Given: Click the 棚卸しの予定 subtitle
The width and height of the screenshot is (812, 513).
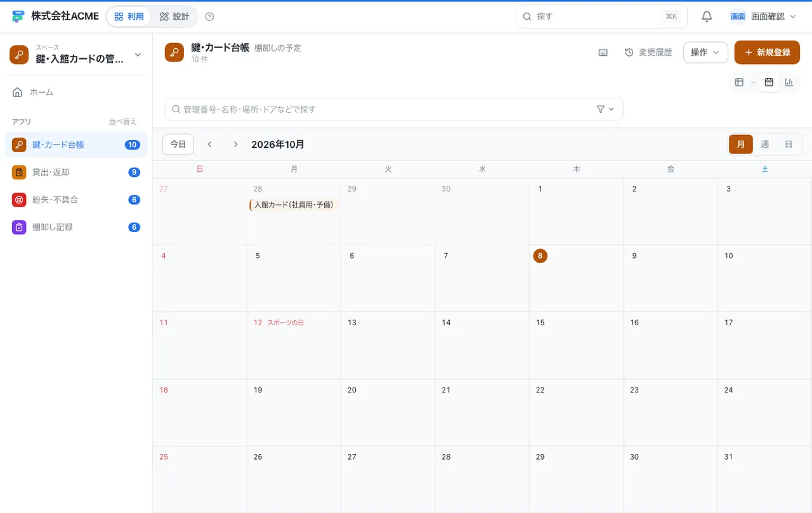Looking at the screenshot, I should [278, 48].
